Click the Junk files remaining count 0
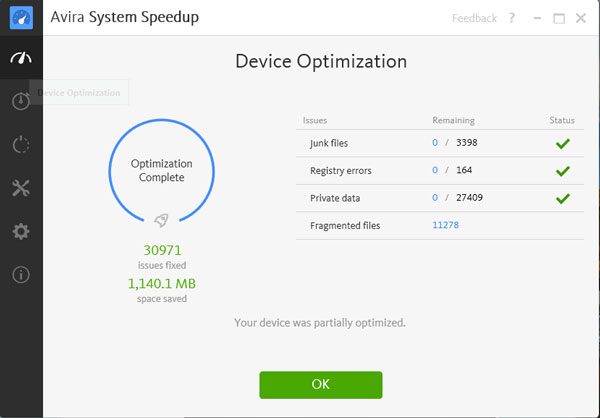600x418 pixels. coord(435,143)
